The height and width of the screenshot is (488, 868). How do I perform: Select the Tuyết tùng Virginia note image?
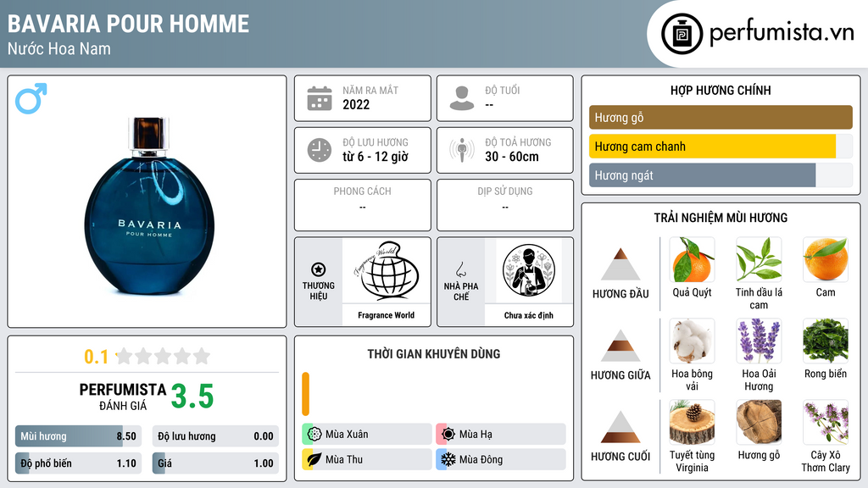[x=692, y=423]
